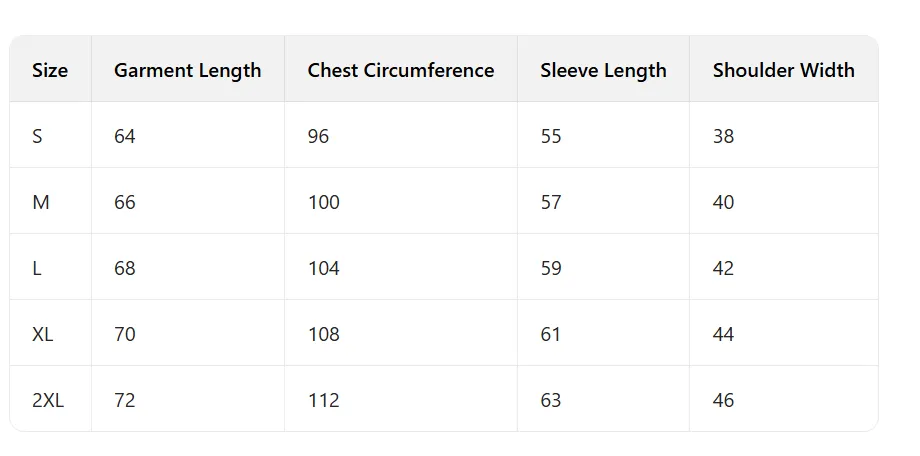Click the Shoulder Width column header
Screen dimensions: 920x456
(x=783, y=70)
